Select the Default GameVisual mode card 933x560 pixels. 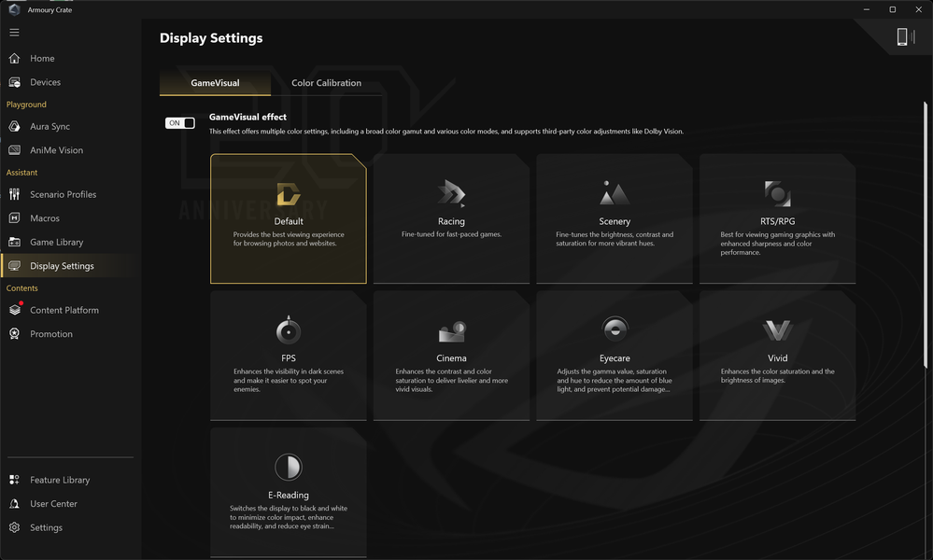289,218
